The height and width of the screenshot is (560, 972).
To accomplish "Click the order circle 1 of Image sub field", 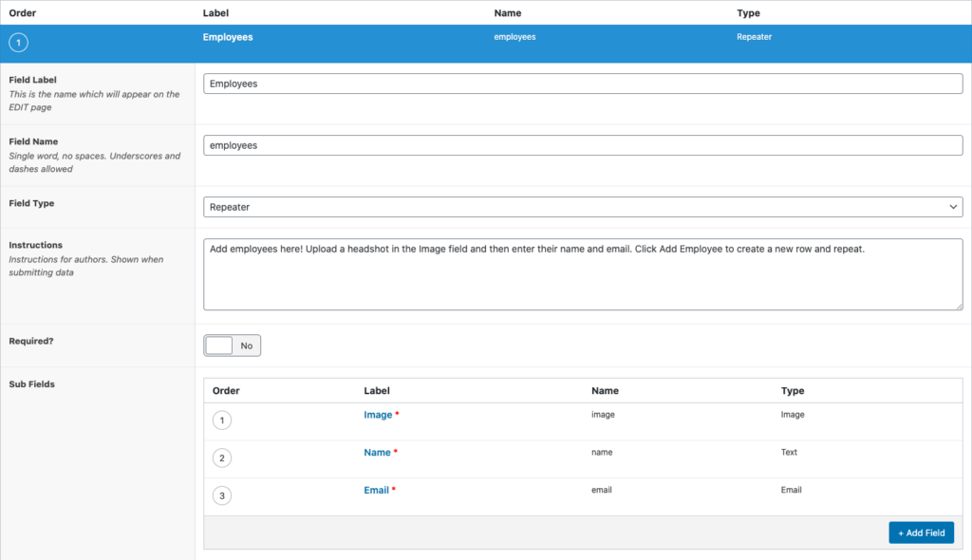I will pyautogui.click(x=222, y=420).
